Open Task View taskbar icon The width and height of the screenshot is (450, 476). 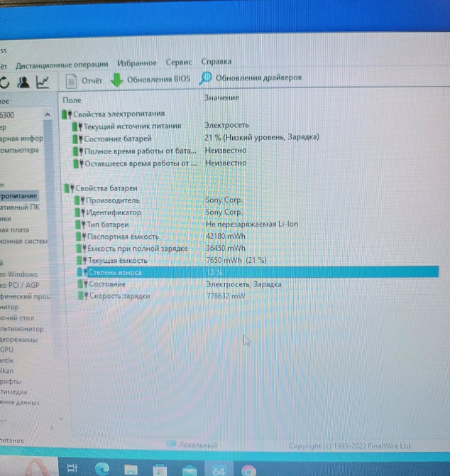tap(72, 468)
